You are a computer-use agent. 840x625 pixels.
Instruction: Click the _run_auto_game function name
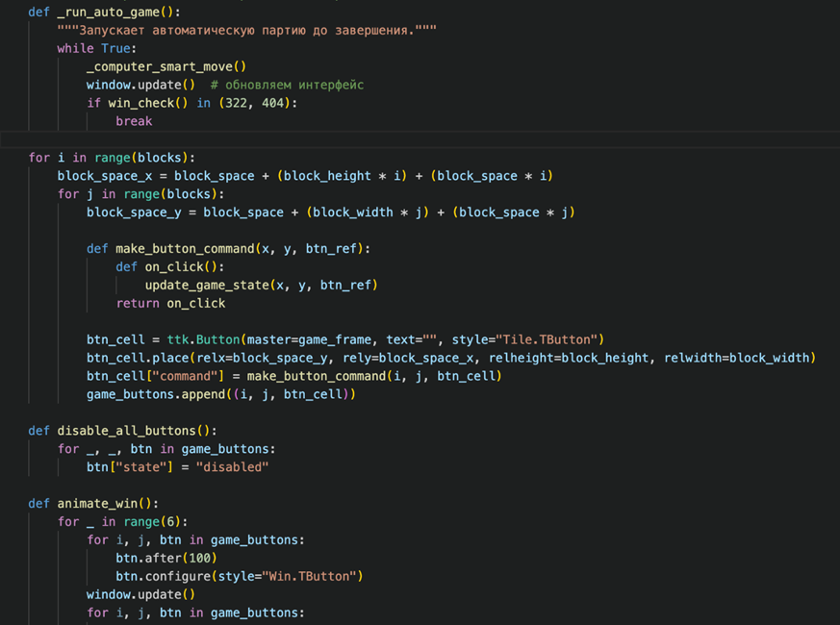109,12
